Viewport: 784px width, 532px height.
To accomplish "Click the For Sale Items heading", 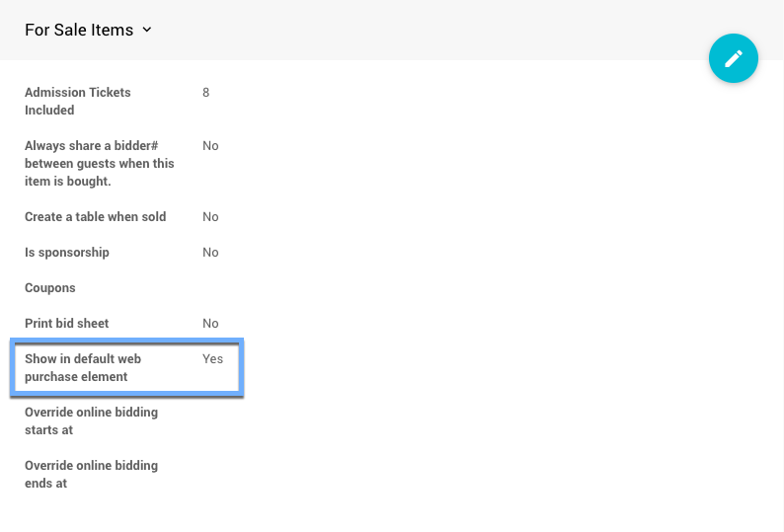I will coord(79,30).
